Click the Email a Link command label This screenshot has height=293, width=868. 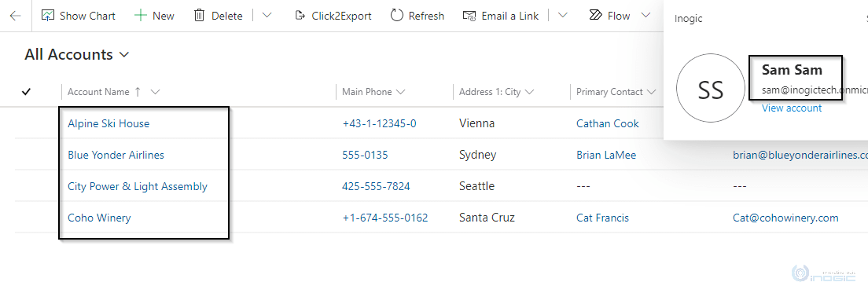(509, 16)
